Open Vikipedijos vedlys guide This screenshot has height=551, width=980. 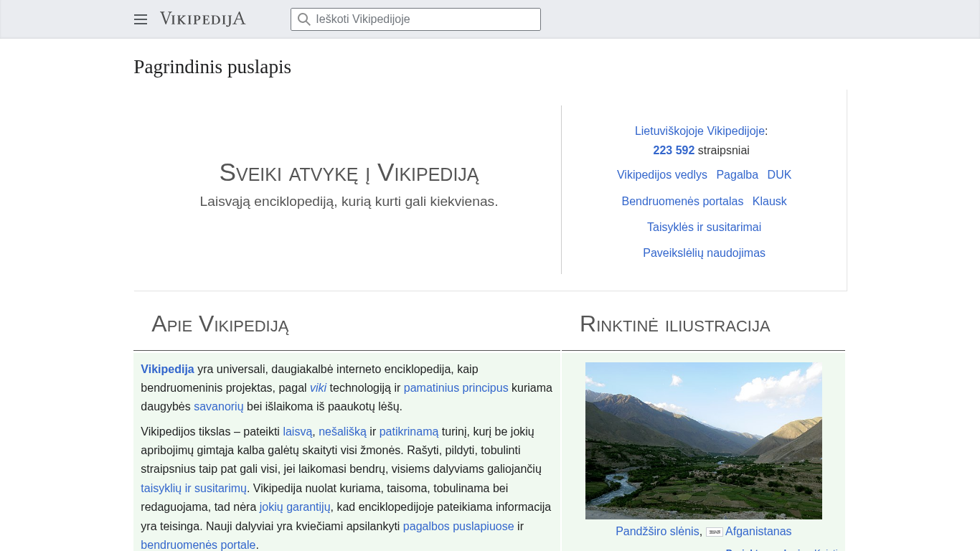(661, 174)
